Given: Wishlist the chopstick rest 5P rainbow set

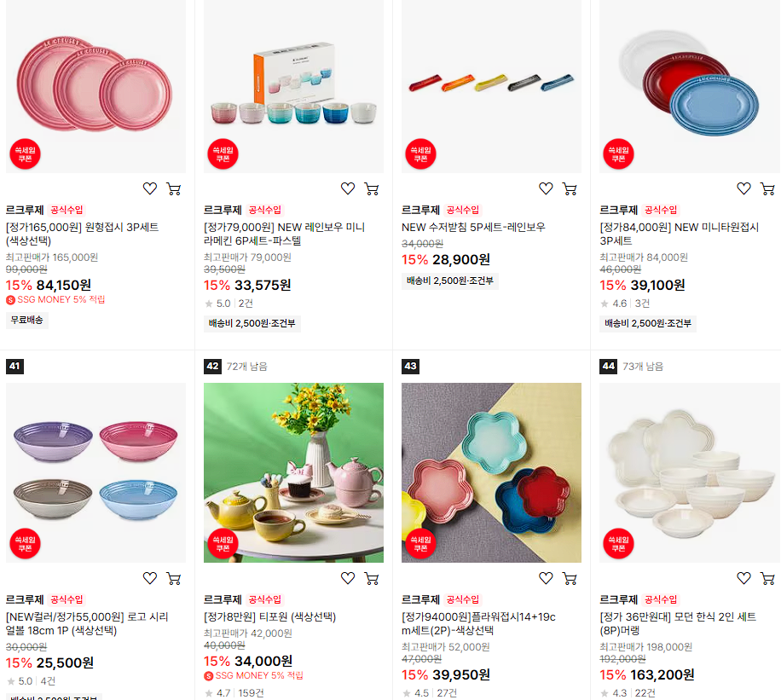Looking at the screenshot, I should click(x=546, y=188).
